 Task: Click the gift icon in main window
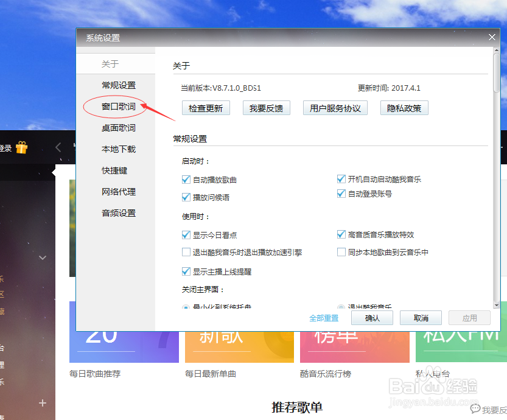[x=22, y=147]
